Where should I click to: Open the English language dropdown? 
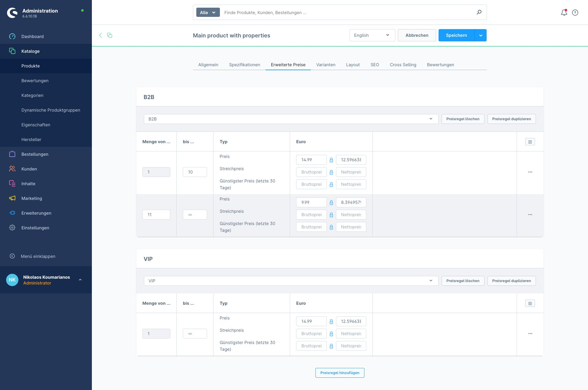[372, 35]
